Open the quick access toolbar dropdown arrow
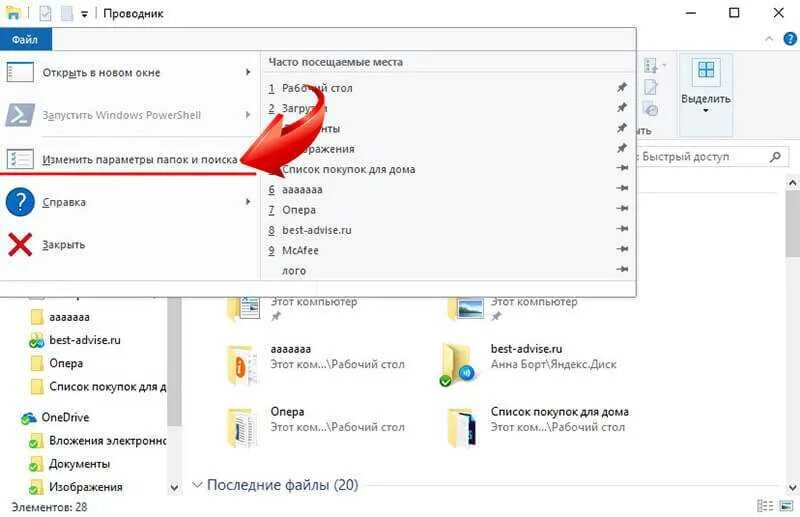Viewport: 800px width, 517px height. pos(84,14)
